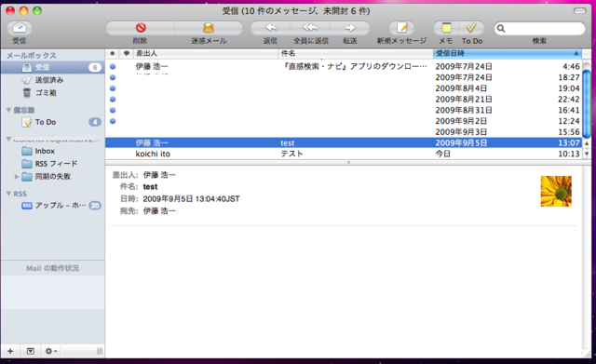Click recipient name in 宛先 field
This screenshot has width=596, height=364.
159,211
